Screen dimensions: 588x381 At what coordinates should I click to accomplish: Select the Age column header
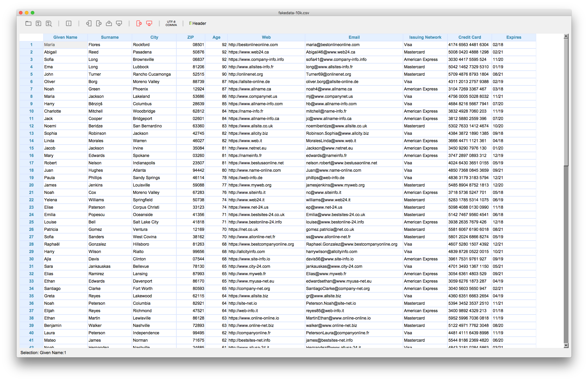pyautogui.click(x=216, y=37)
